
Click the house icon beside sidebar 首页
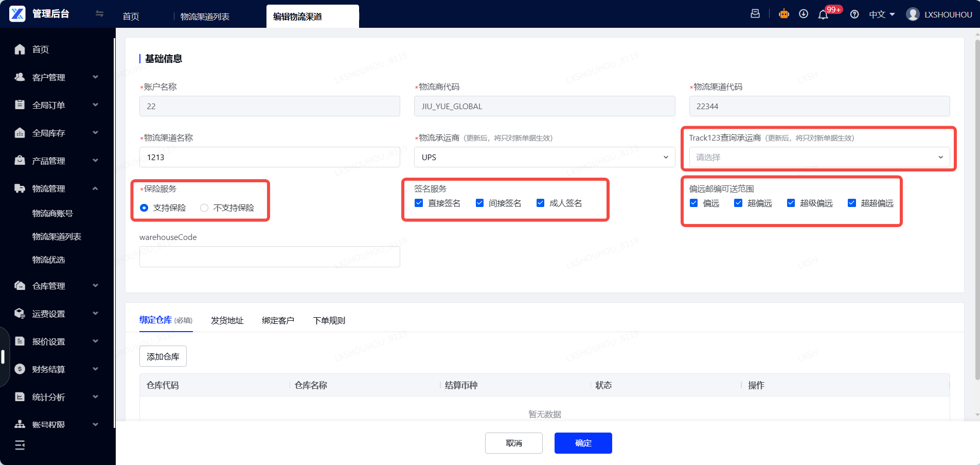point(20,49)
